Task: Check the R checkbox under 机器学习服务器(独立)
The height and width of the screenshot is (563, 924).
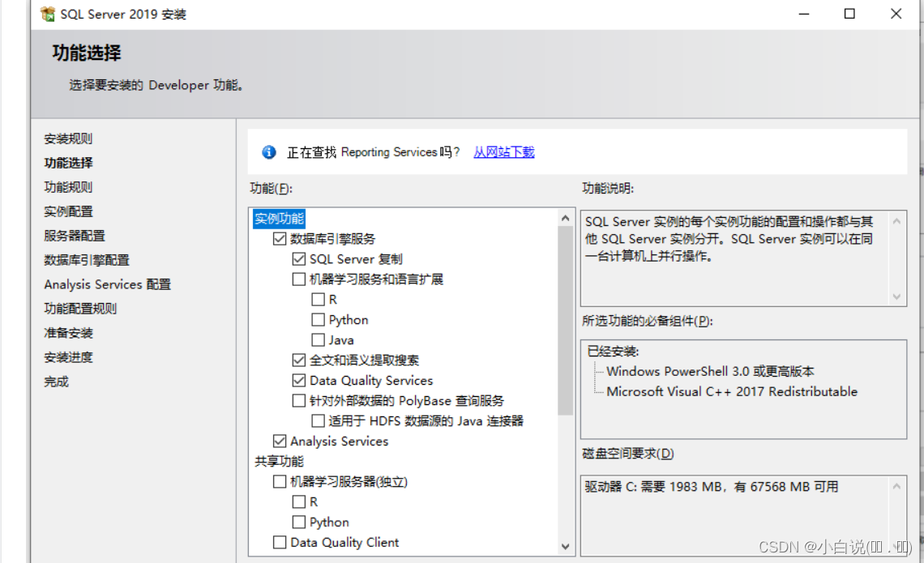Action: [x=299, y=501]
